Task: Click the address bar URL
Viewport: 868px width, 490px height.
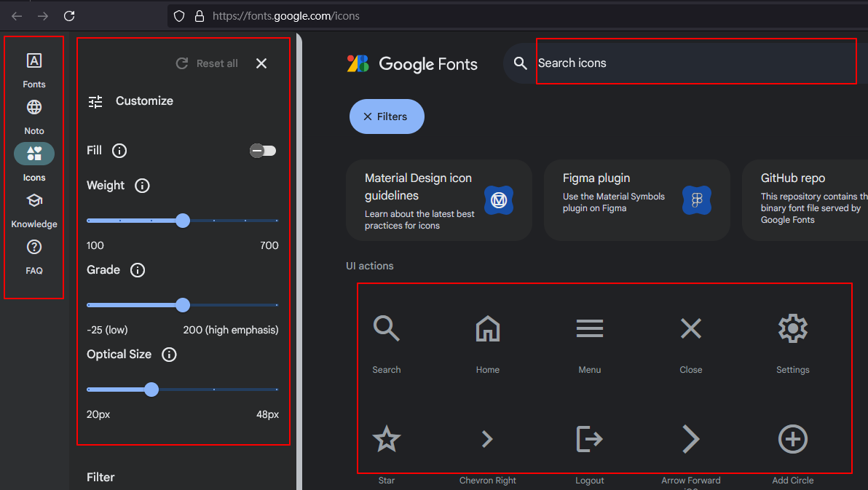Action: pos(286,16)
